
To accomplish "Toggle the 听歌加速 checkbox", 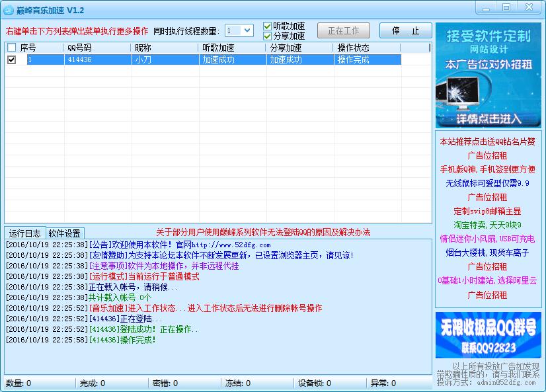I will click(x=268, y=26).
